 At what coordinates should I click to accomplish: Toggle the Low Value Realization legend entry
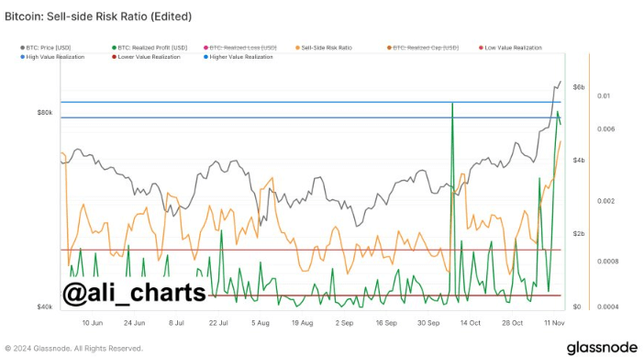pyautogui.click(x=510, y=48)
